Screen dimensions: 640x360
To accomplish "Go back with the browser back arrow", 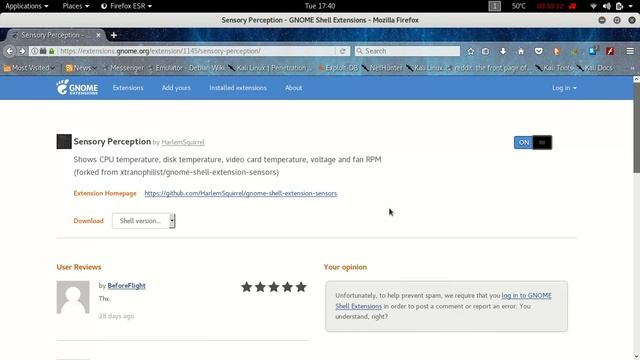I will pyautogui.click(x=10, y=51).
